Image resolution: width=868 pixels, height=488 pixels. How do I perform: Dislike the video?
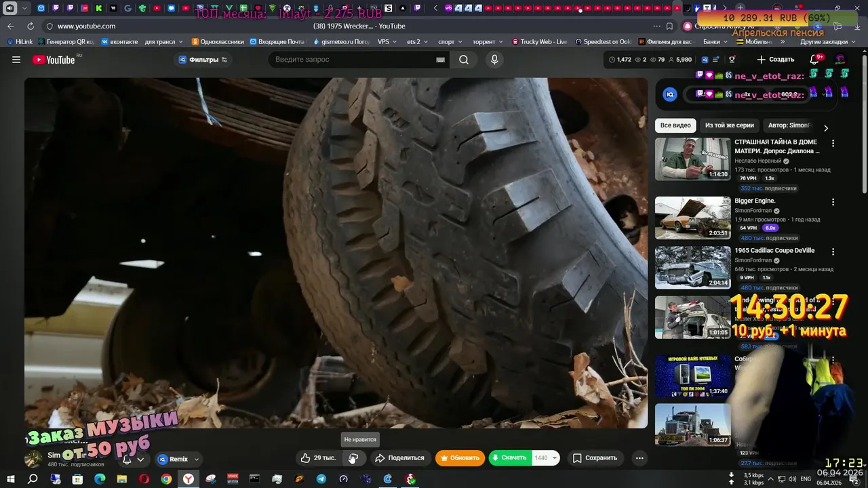click(353, 458)
